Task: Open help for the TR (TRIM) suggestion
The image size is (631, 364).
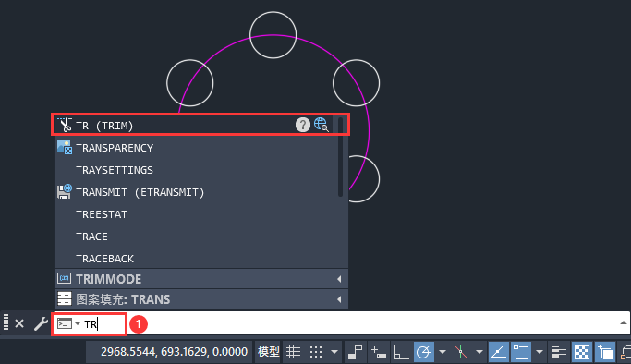Action: tap(303, 125)
